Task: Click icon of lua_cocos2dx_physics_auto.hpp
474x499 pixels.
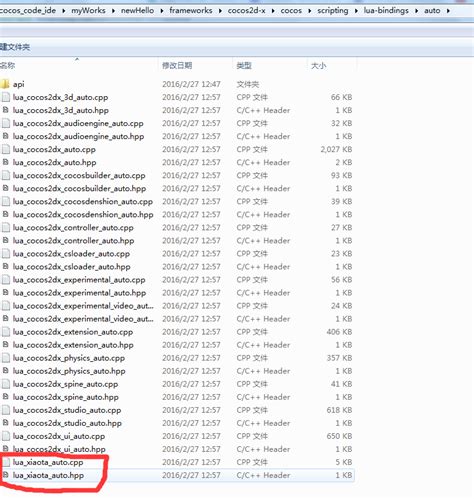Action: tap(6, 371)
